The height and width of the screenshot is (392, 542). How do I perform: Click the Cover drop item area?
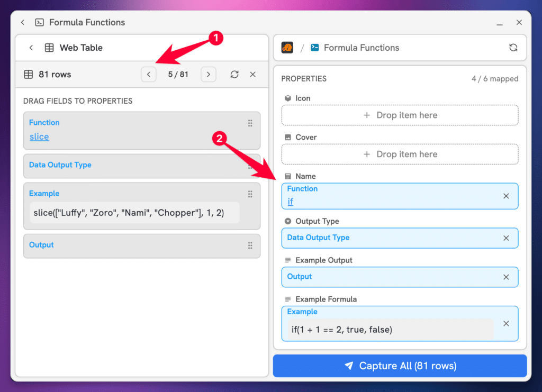tap(400, 154)
